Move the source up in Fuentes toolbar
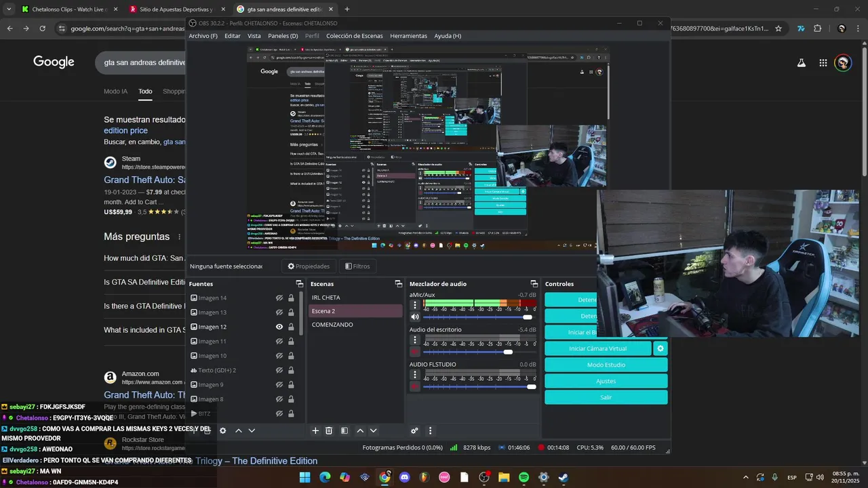 (239, 430)
